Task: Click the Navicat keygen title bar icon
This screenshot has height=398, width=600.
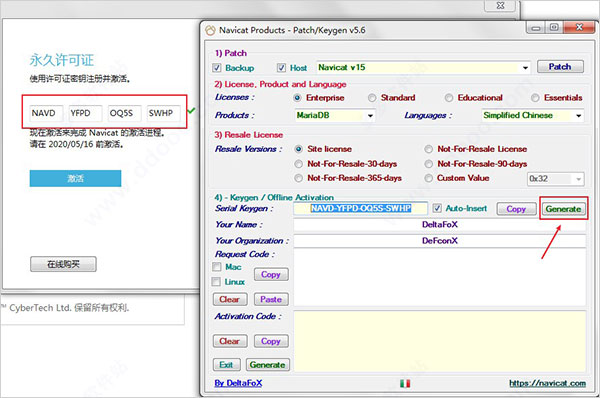Action: [210, 30]
